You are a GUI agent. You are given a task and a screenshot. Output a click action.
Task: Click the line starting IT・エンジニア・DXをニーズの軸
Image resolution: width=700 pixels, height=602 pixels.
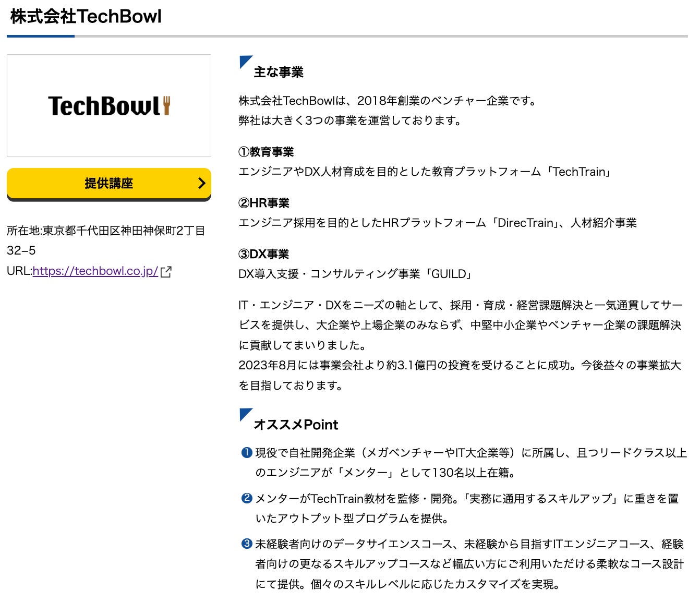point(461,305)
